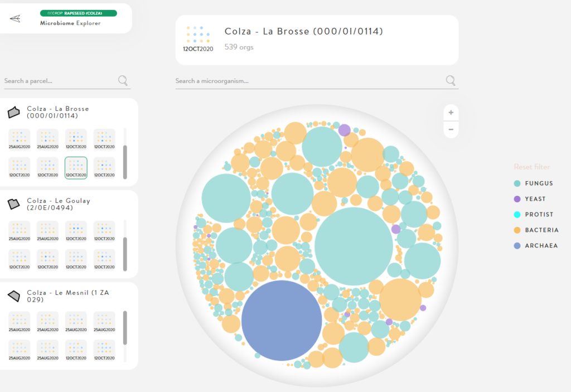571x392 pixels.
Task: Zoom out with the minus button
Action: click(x=451, y=129)
